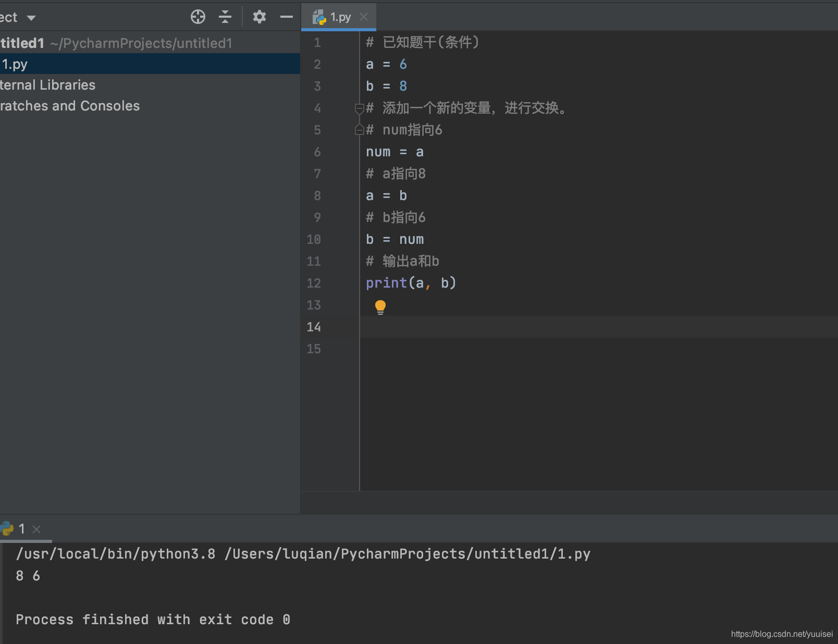The height and width of the screenshot is (644, 838).
Task: Click 'Process finished with exit code 0' text
Action: pos(153,620)
